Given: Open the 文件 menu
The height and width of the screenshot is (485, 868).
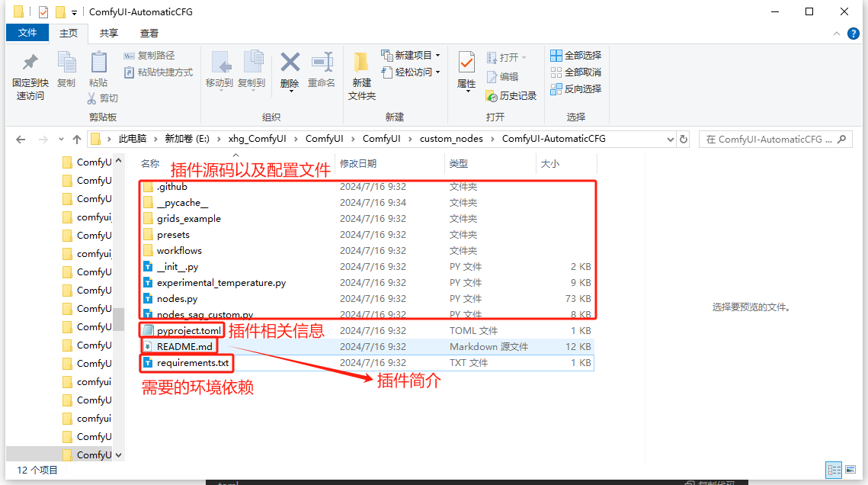Looking at the screenshot, I should (27, 33).
